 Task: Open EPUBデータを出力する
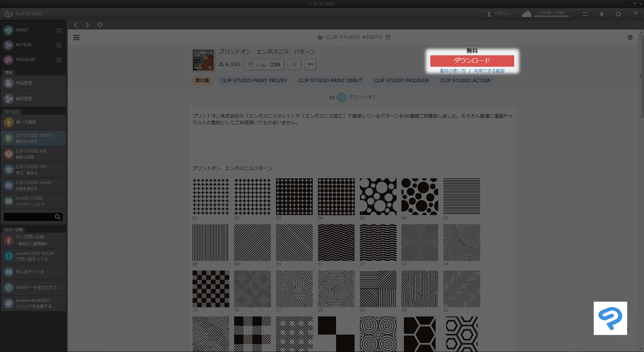coord(33,288)
